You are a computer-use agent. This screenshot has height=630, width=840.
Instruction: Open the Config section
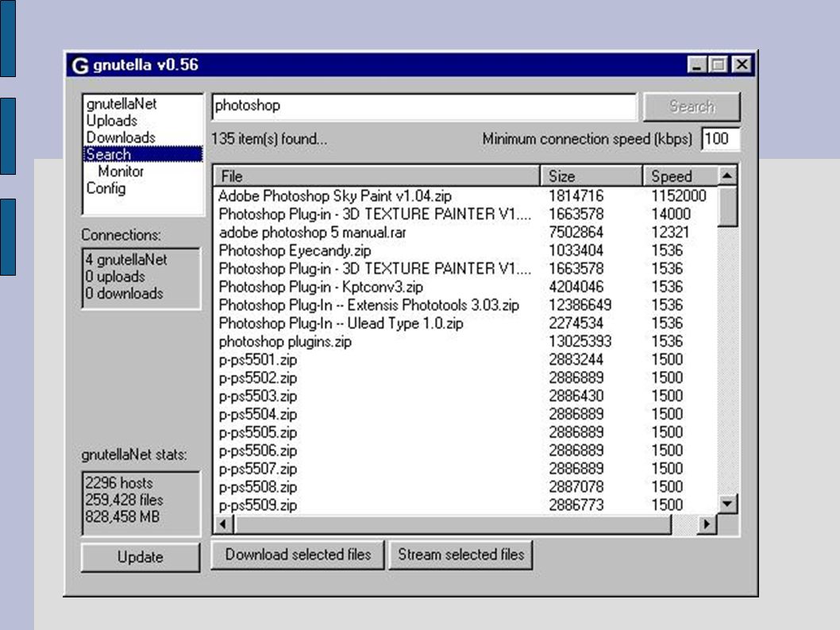(106, 189)
